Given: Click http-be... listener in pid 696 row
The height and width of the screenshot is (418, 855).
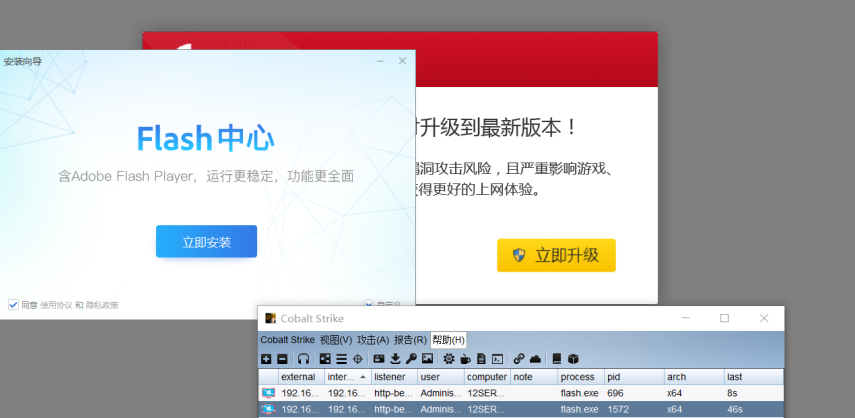Looking at the screenshot, I should coord(394,393).
